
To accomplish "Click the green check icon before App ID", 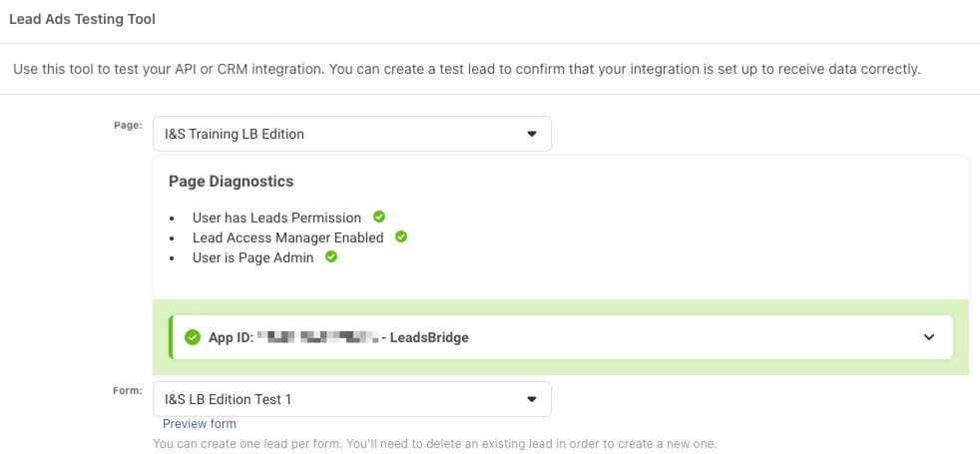I will point(193,337).
